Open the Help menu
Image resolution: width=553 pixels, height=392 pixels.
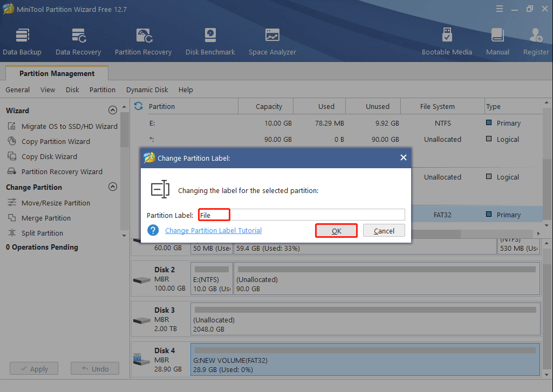186,90
